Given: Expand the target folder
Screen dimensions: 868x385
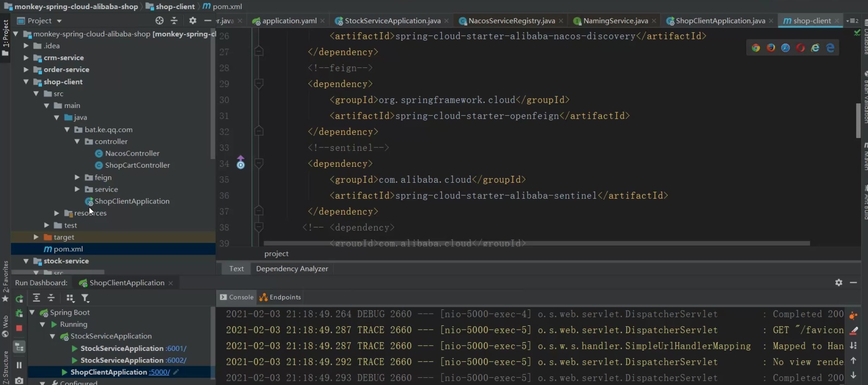Looking at the screenshot, I should (x=36, y=237).
